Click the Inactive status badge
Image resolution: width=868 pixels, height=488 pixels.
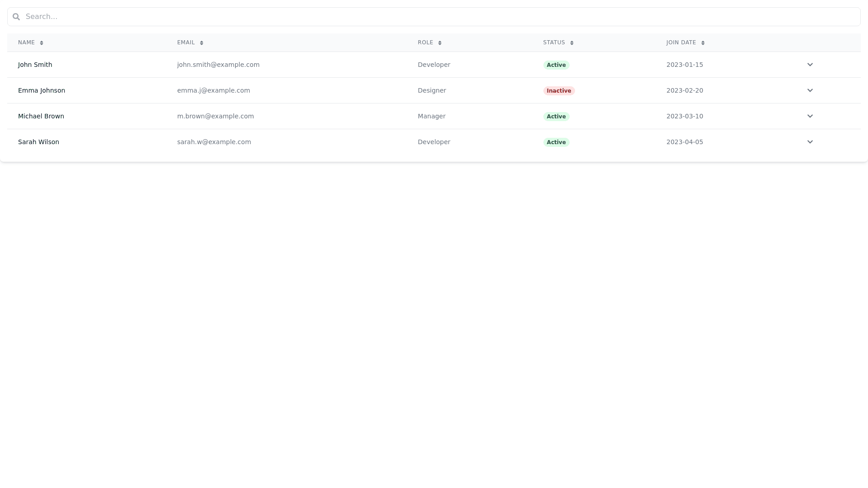coord(559,91)
